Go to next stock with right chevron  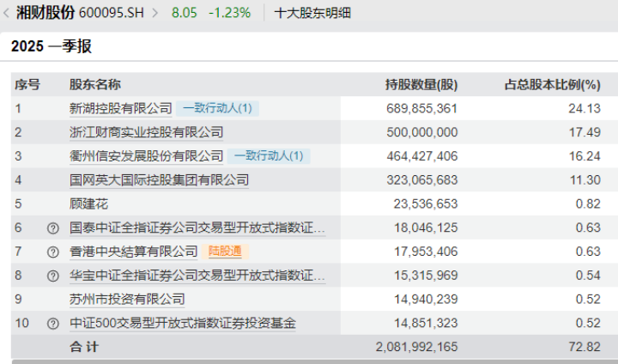(154, 13)
